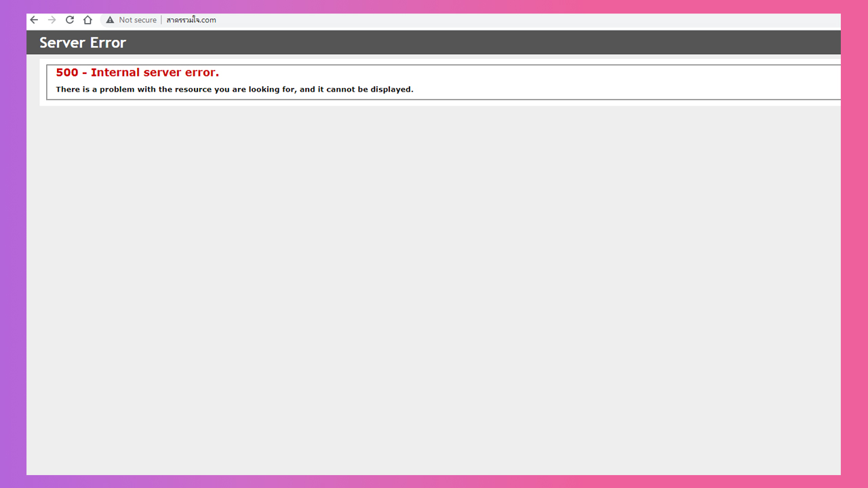Viewport: 868px width, 488px height.
Task: Click the browser back arrow
Action: coord(34,20)
